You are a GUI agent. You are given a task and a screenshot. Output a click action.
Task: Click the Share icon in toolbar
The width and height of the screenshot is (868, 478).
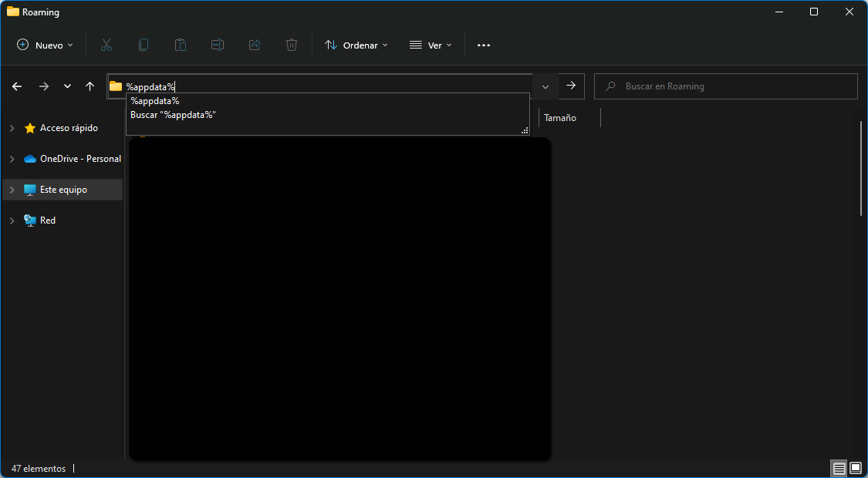click(x=255, y=45)
